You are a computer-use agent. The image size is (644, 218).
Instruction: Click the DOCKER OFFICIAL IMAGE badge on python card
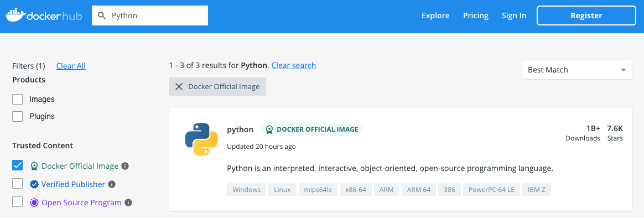coord(311,129)
